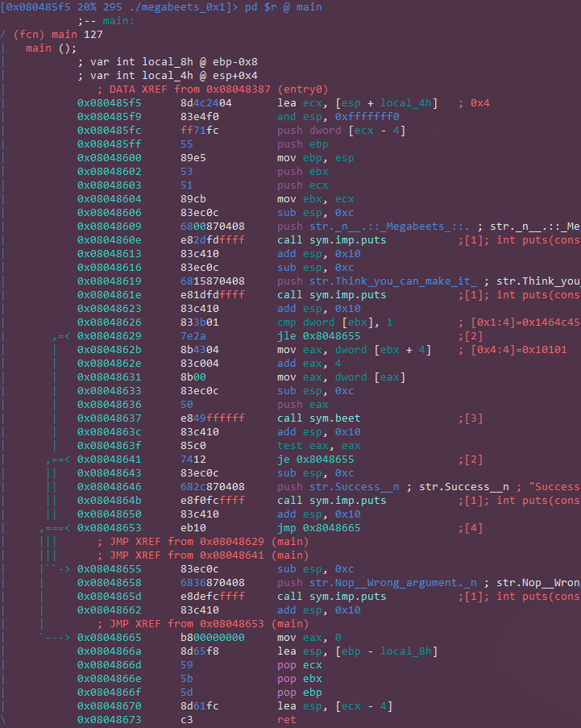Click 'test eax, eax' instruction

pos(319,446)
